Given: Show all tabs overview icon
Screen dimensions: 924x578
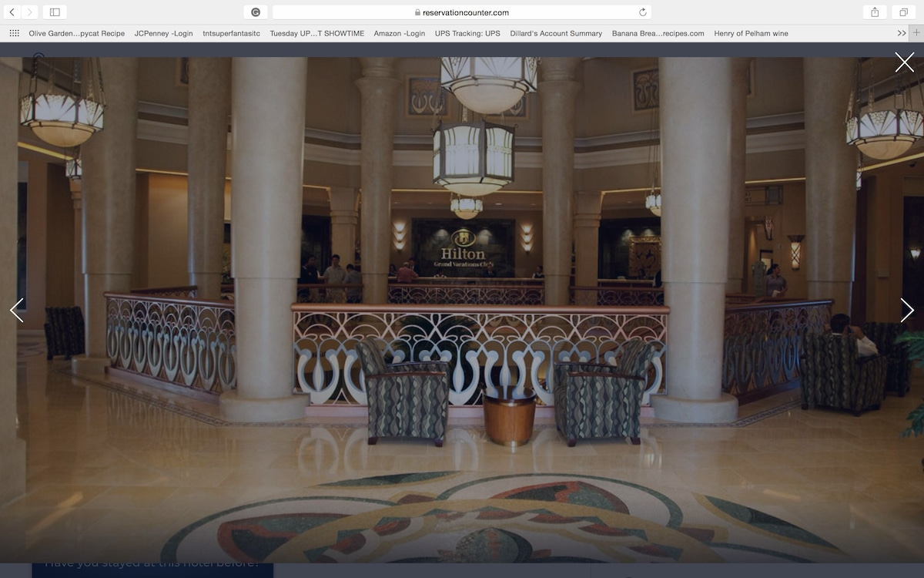Looking at the screenshot, I should click(902, 12).
